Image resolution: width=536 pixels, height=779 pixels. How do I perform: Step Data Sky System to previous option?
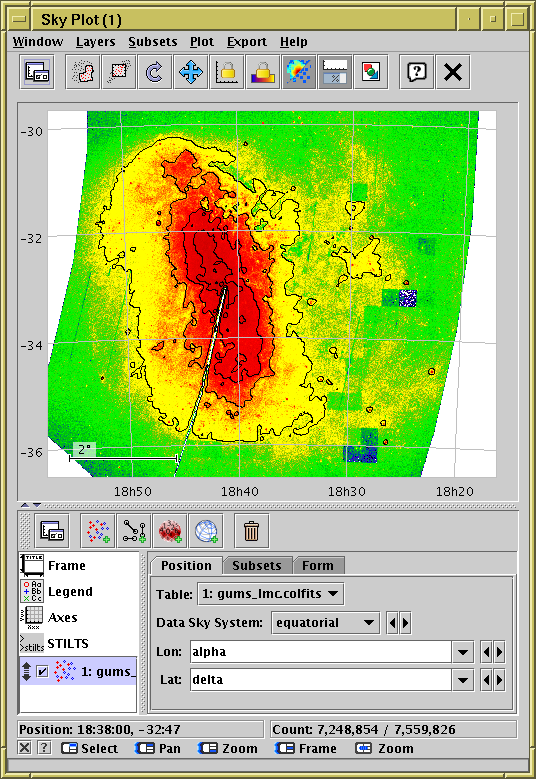[x=392, y=623]
